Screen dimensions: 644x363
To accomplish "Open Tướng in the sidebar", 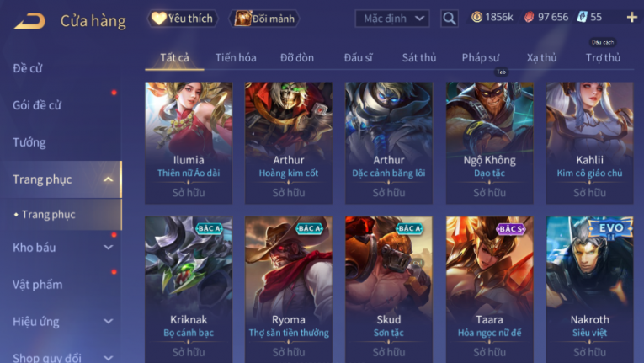I will pyautogui.click(x=29, y=142).
